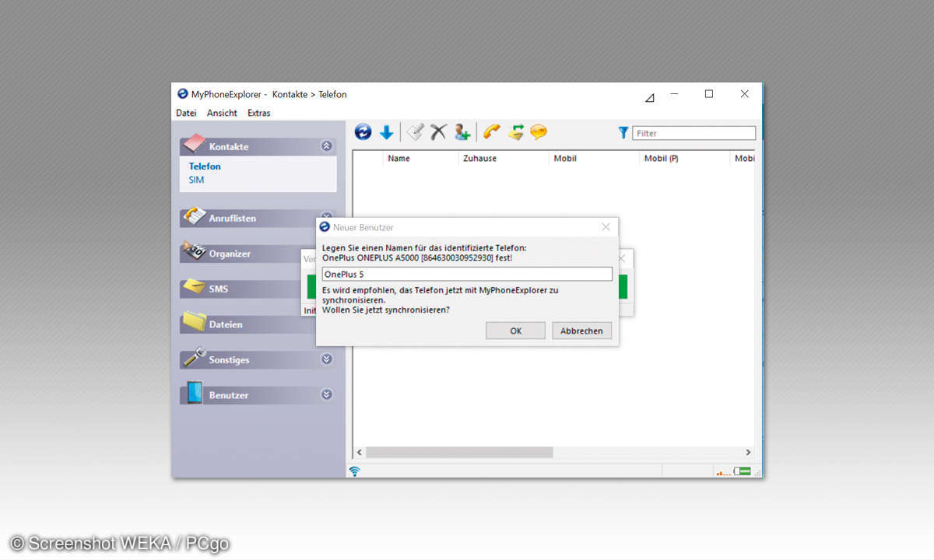Viewport: 934px width, 560px height.
Task: Click the Filter search field
Action: pyautogui.click(x=693, y=133)
